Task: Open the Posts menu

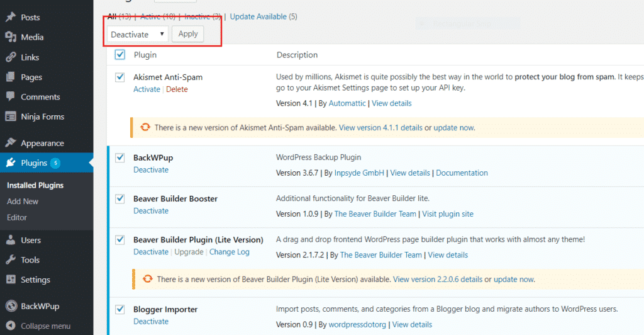Action: tap(30, 17)
